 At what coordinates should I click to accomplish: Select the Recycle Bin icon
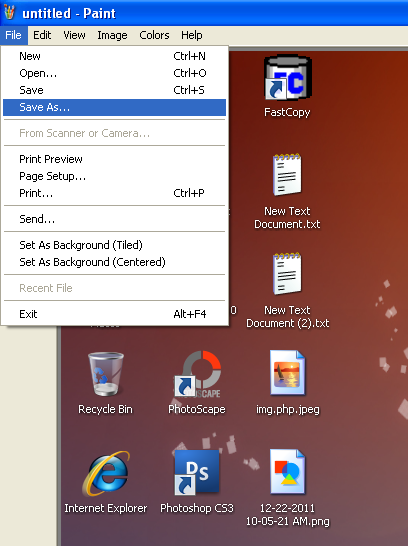(106, 374)
